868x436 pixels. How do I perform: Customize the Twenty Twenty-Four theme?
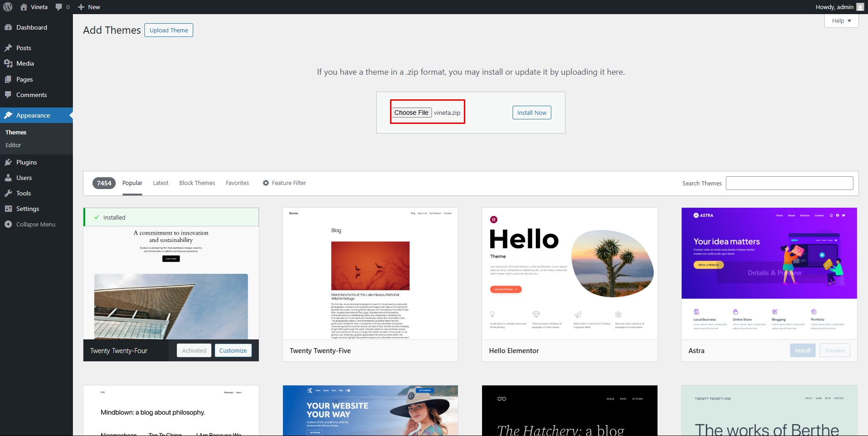(233, 350)
